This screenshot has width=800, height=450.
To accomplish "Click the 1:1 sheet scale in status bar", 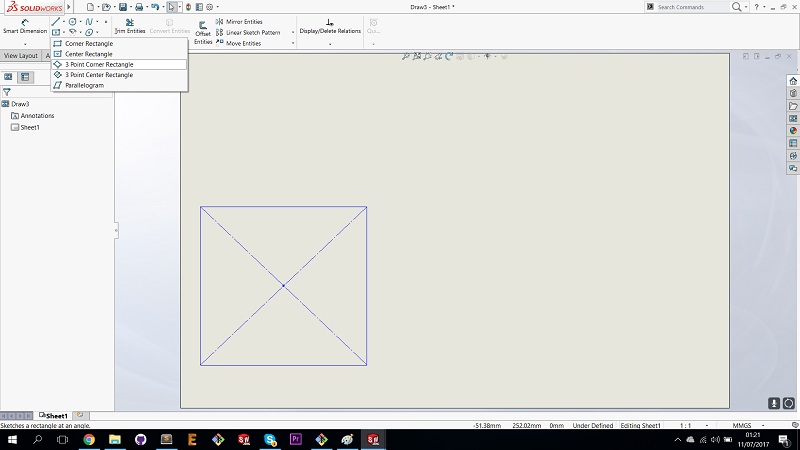I will pos(685,425).
